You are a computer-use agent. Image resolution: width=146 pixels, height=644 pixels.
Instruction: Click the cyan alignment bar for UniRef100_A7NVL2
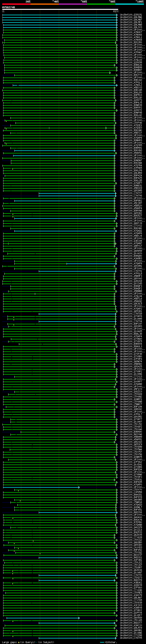[65, 85]
